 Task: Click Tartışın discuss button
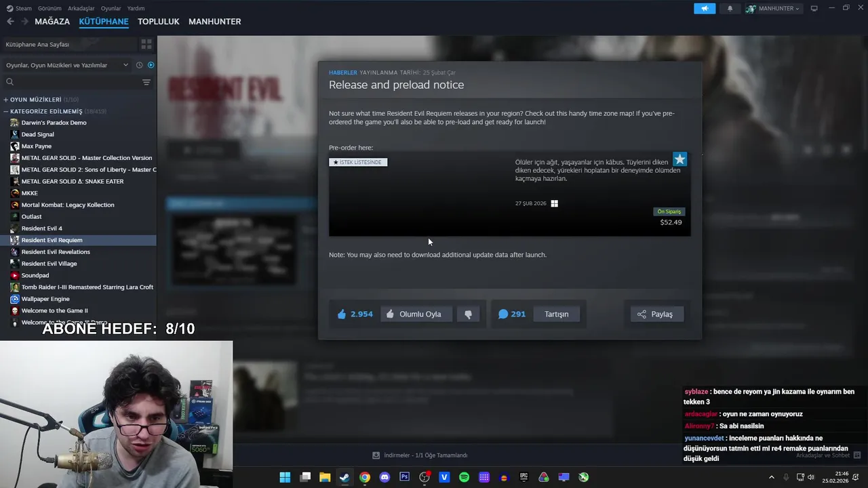(x=556, y=314)
